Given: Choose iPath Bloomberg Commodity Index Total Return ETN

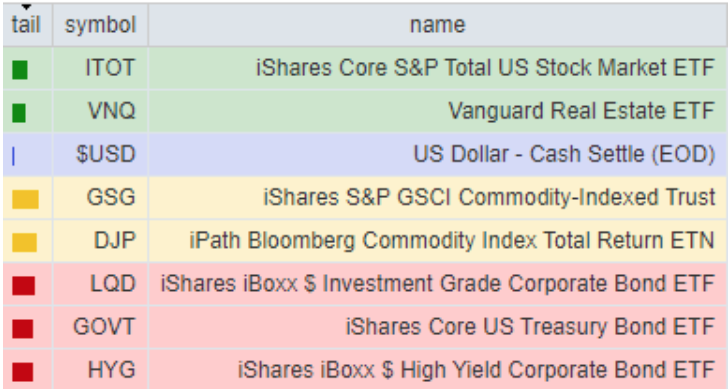Looking at the screenshot, I should (452, 241).
